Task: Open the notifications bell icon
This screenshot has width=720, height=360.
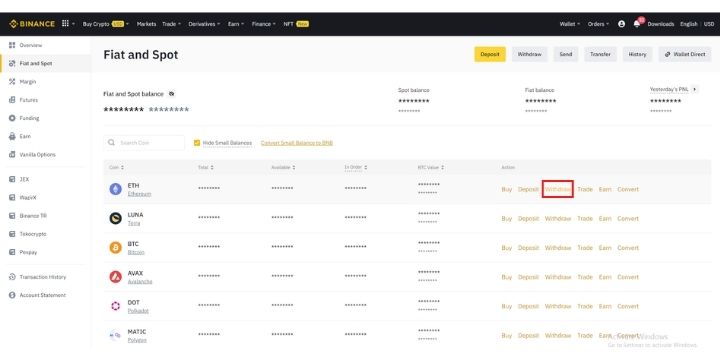Action: coord(636,24)
